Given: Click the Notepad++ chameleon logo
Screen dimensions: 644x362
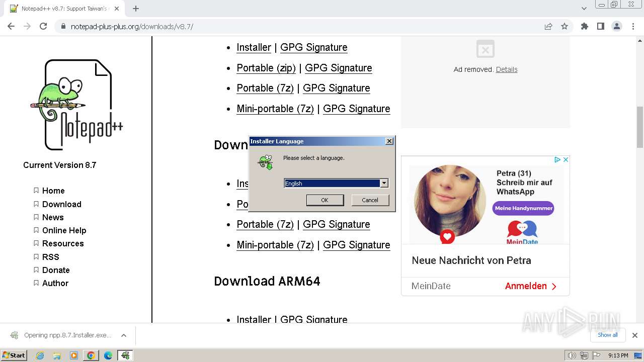Looking at the screenshot, I should coord(76,105).
